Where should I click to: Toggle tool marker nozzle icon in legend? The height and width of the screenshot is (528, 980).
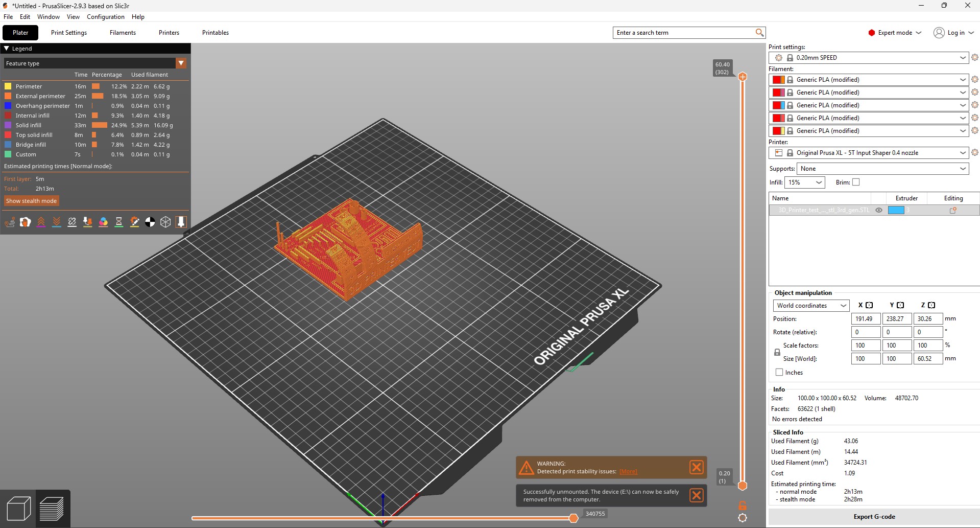click(x=181, y=222)
